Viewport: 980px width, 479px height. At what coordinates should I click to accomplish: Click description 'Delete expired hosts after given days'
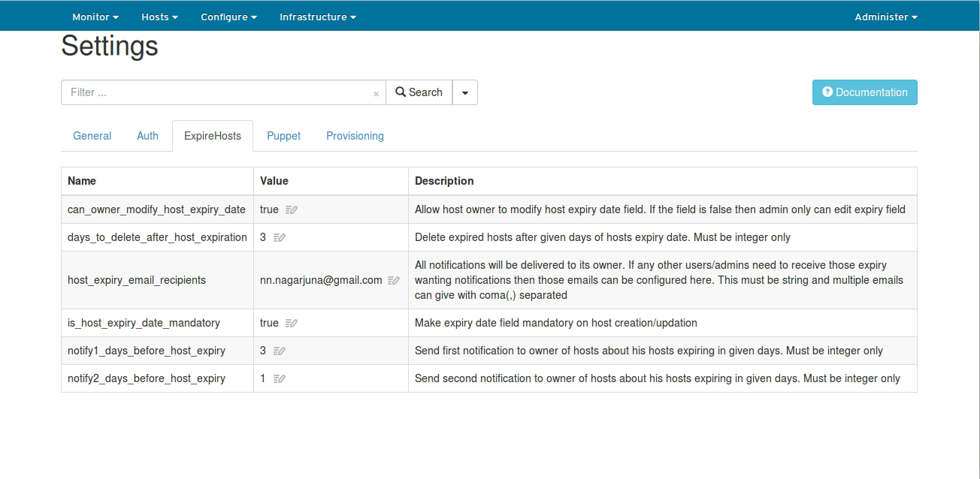coord(603,237)
